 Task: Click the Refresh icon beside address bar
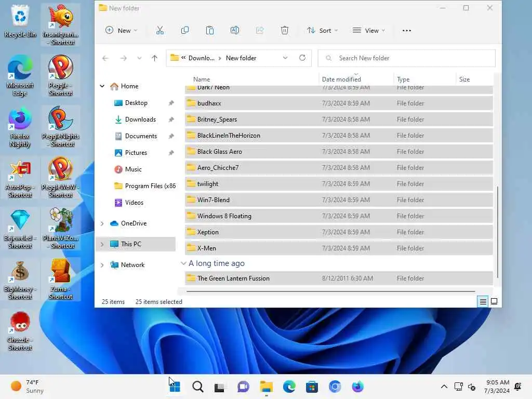click(x=302, y=58)
